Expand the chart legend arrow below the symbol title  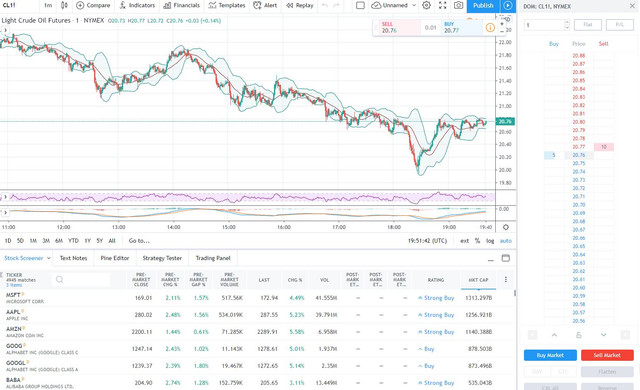point(5,30)
